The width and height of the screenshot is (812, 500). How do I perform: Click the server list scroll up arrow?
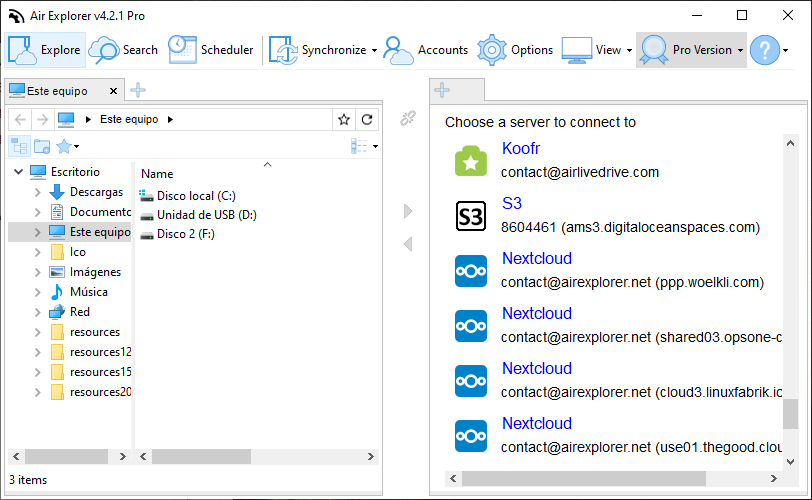click(x=790, y=144)
